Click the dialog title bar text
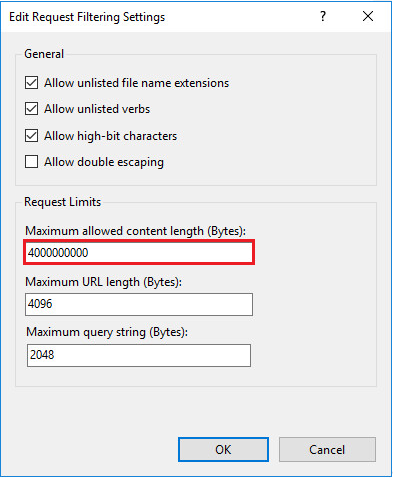Screen dimensions: 393x478 point(87,17)
